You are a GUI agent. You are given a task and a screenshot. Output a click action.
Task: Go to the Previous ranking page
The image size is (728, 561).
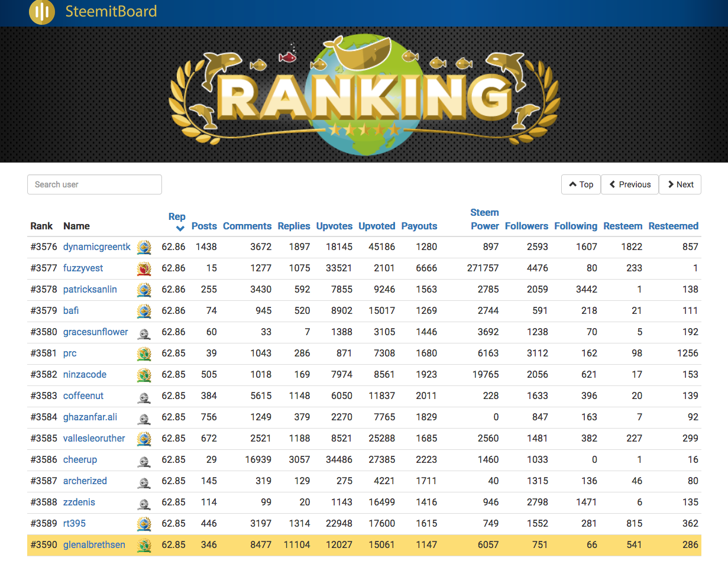630,184
